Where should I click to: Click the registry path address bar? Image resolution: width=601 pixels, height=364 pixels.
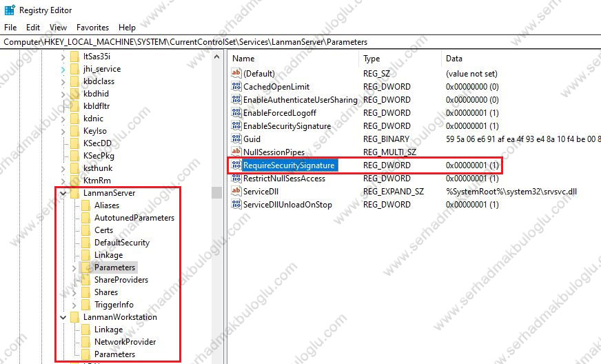click(x=300, y=42)
